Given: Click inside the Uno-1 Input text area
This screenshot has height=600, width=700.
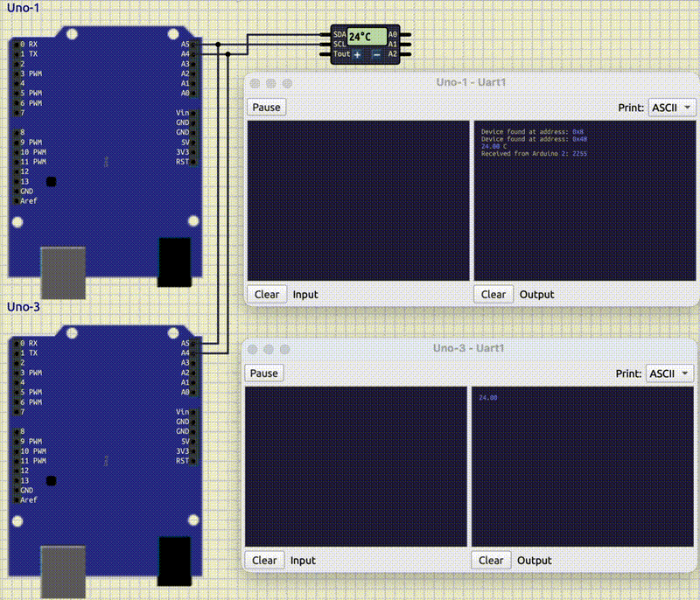Looking at the screenshot, I should [x=359, y=201].
